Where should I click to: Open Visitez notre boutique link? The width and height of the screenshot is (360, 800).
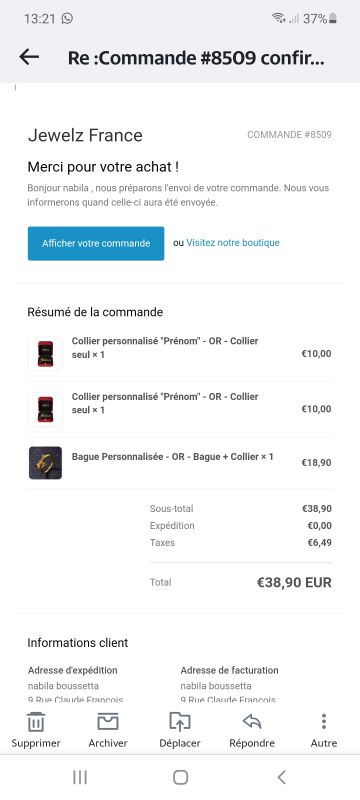click(233, 243)
